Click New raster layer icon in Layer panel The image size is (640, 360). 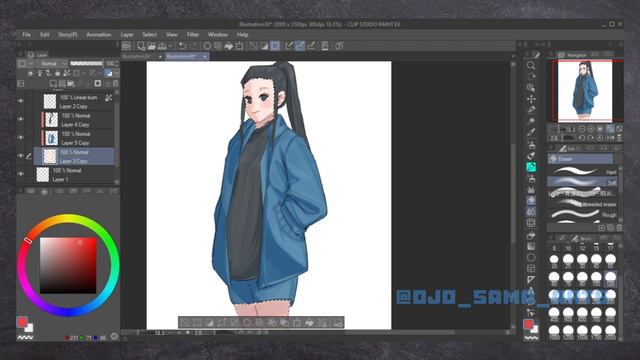click(x=53, y=83)
